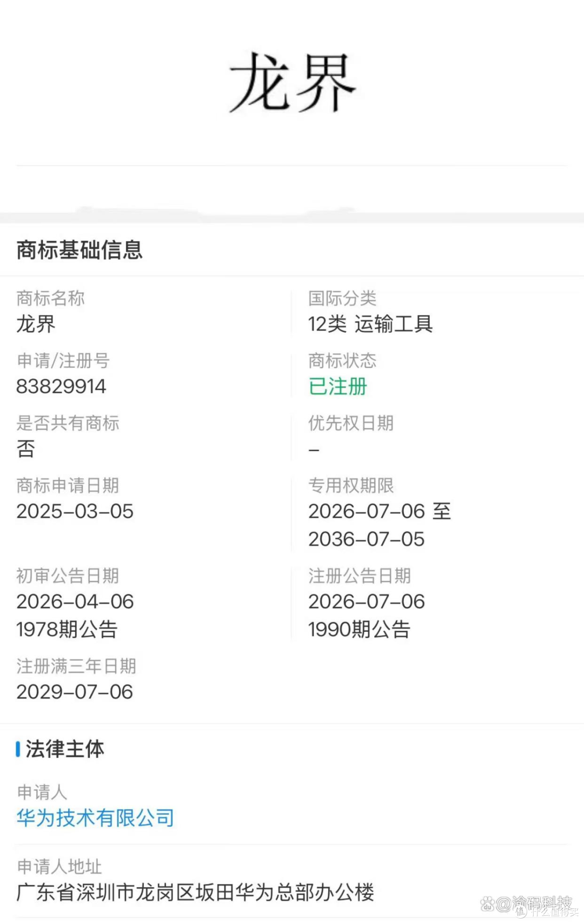Click shared trademark value 否
Viewport: 584px width, 924px height.
(x=25, y=448)
